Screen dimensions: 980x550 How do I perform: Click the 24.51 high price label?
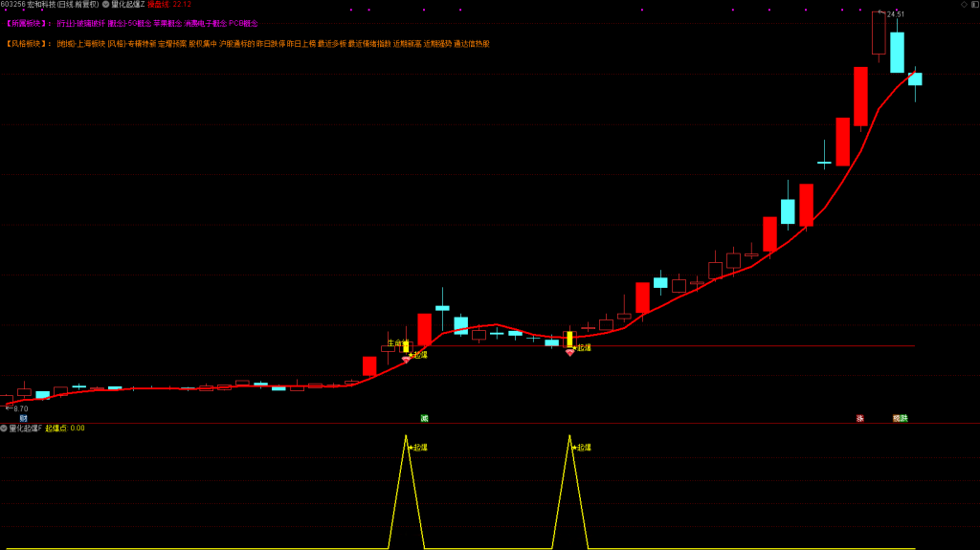895,14
